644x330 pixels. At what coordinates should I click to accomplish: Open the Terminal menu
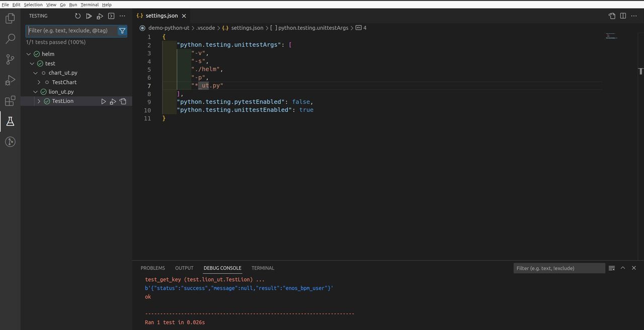pyautogui.click(x=90, y=5)
